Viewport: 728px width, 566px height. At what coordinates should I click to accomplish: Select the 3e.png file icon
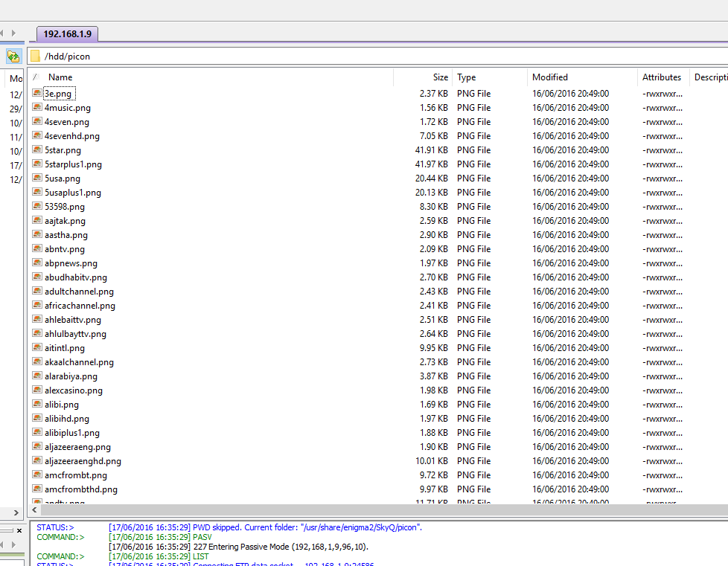tap(37, 93)
